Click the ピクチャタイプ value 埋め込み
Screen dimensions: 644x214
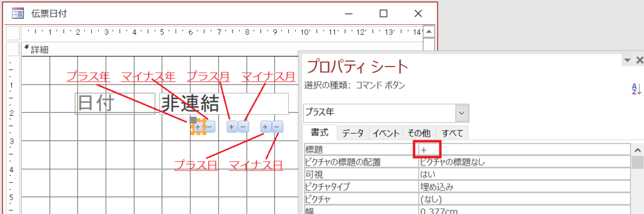pos(524,187)
